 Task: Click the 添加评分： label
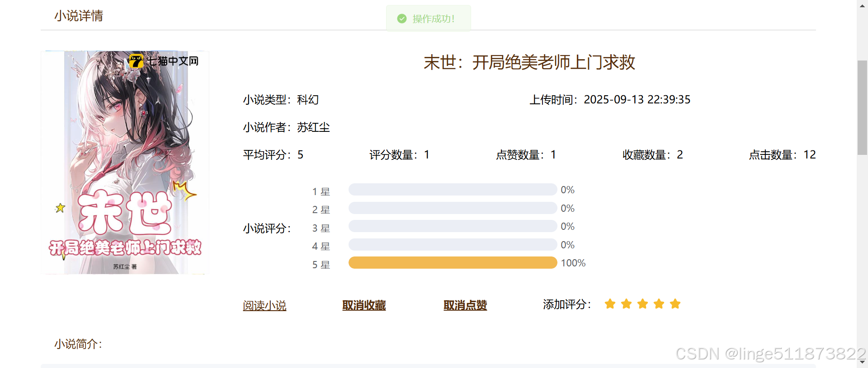tap(567, 304)
